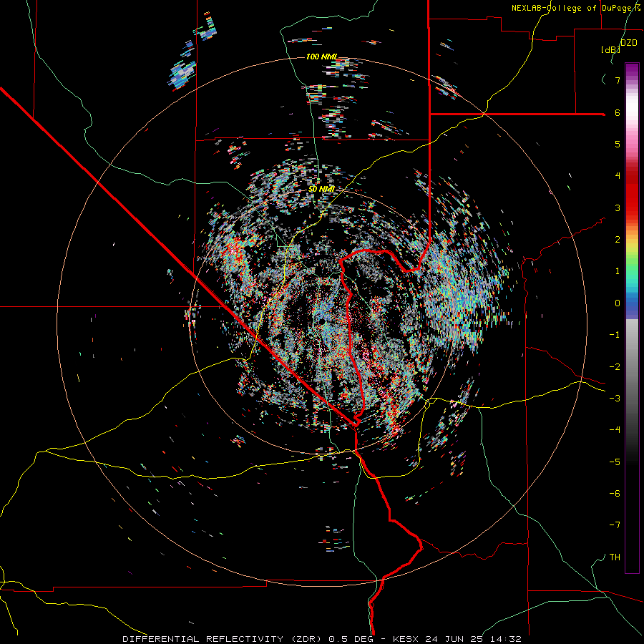Viewport: 644px width, 644px height.
Task: Click the 3 value on color scale
Action: coord(618,208)
